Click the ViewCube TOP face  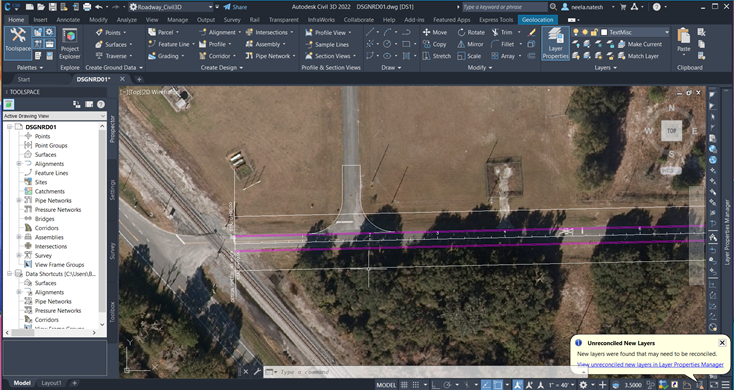coord(671,131)
